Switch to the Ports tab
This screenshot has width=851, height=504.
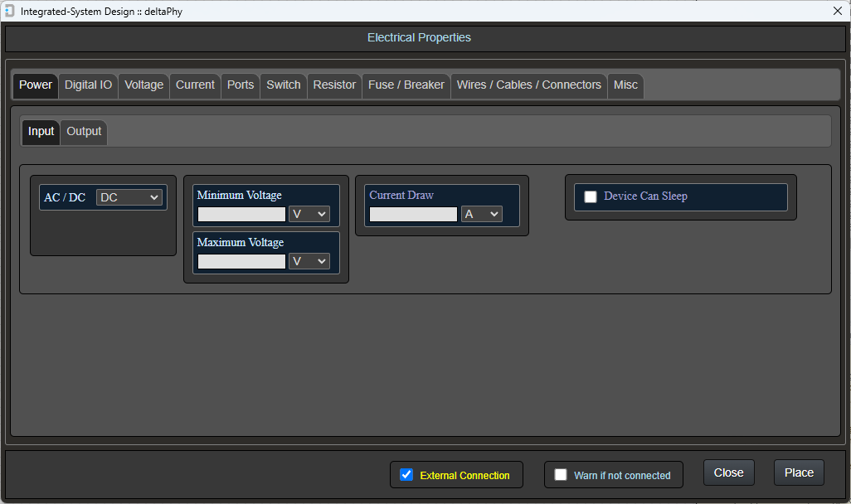[x=240, y=85]
